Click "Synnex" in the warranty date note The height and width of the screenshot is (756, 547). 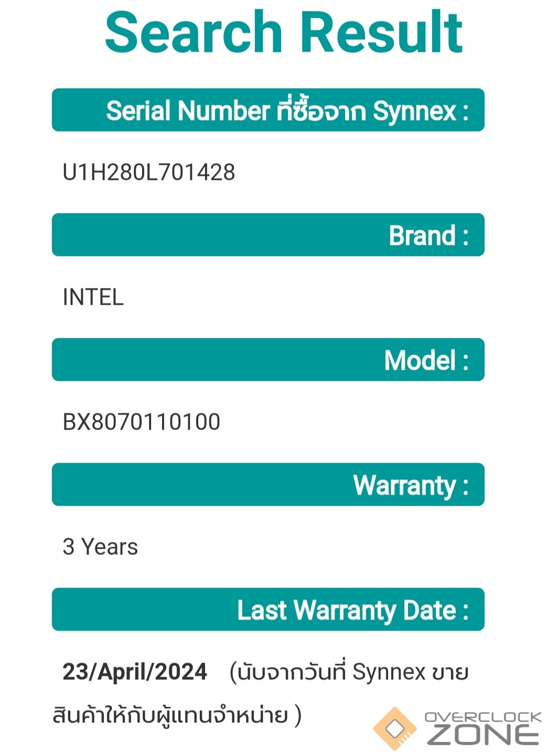point(389,673)
